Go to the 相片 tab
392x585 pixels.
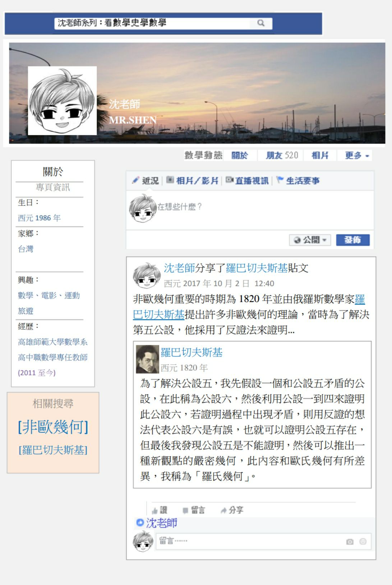[320, 155]
